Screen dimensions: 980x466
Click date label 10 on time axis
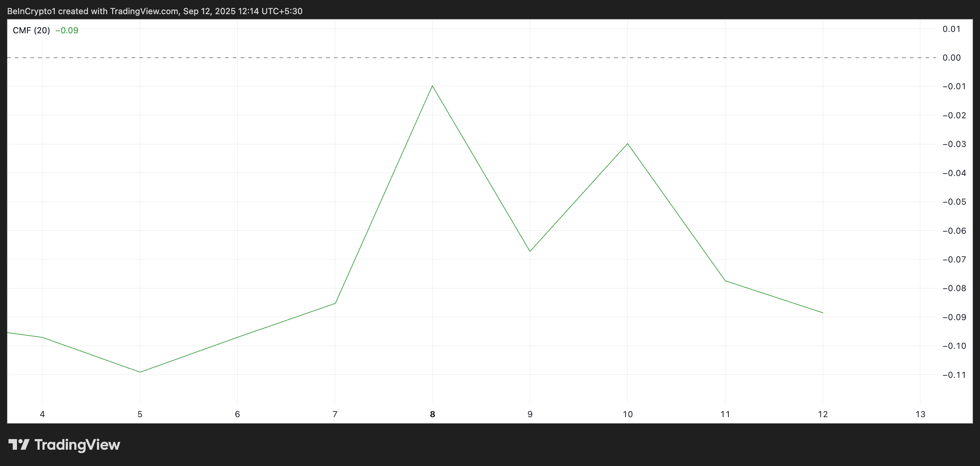coord(627,414)
